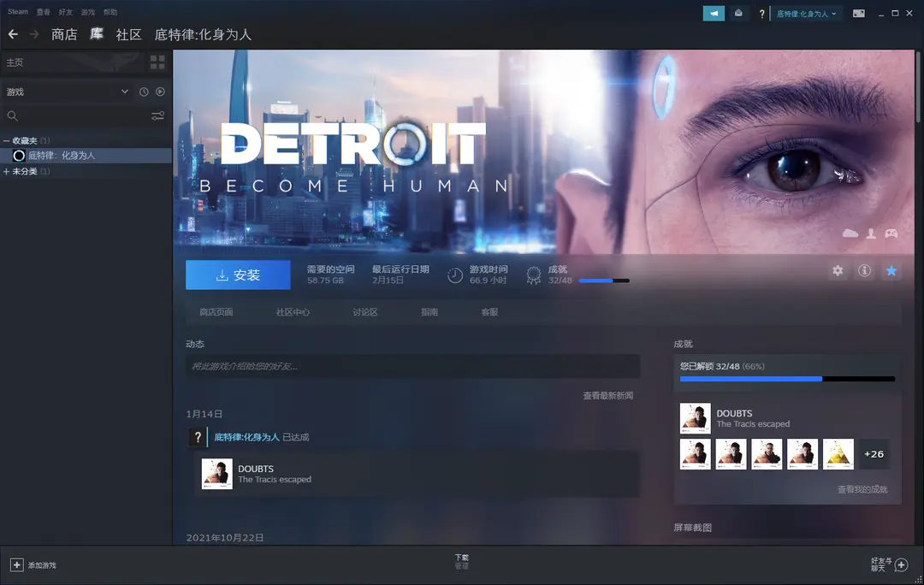924x585 pixels.
Task: Click the yellow pyramid achievement thumbnail
Action: pyautogui.click(x=838, y=454)
